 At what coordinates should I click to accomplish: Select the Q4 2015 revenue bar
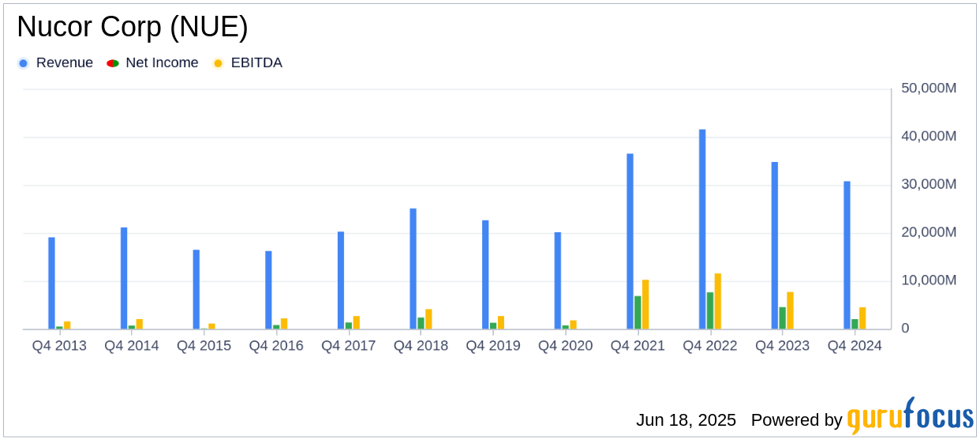(196, 289)
